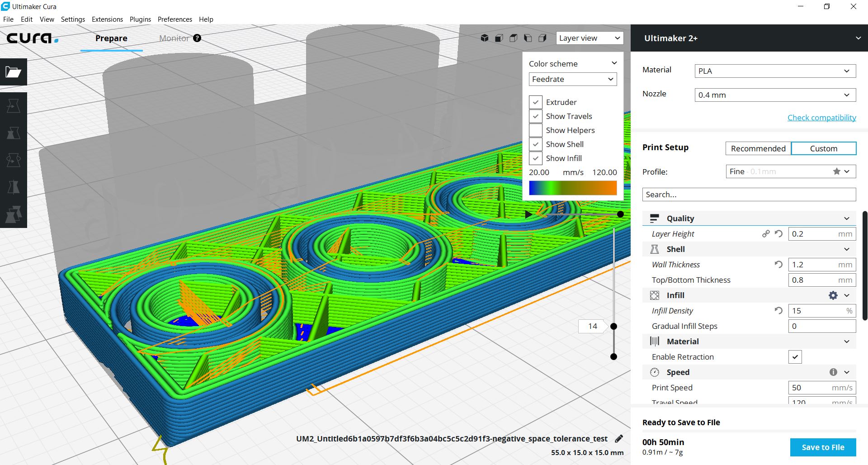
Task: Open the Check compatibility link
Action: coord(822,118)
